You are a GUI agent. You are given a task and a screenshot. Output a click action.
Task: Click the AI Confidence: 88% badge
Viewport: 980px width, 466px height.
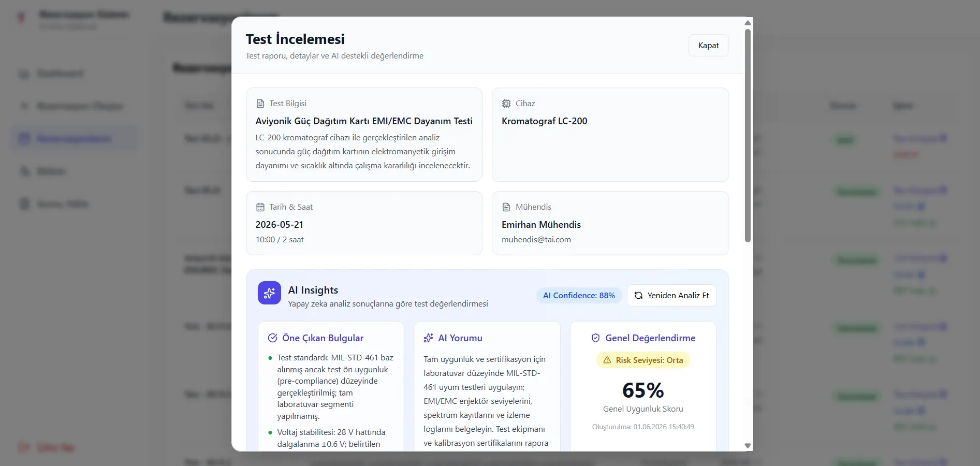[579, 296]
